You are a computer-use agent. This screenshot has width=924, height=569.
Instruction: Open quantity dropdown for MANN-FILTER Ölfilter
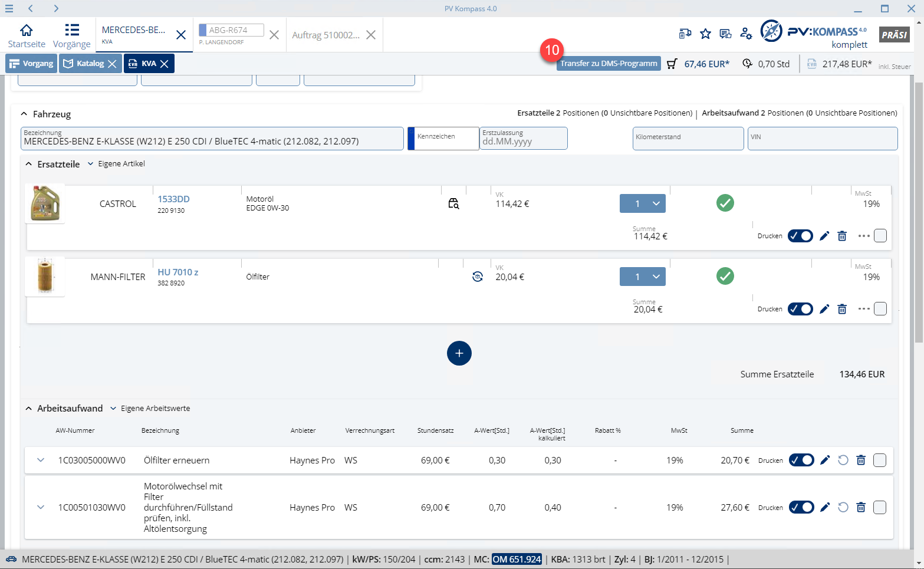(643, 277)
